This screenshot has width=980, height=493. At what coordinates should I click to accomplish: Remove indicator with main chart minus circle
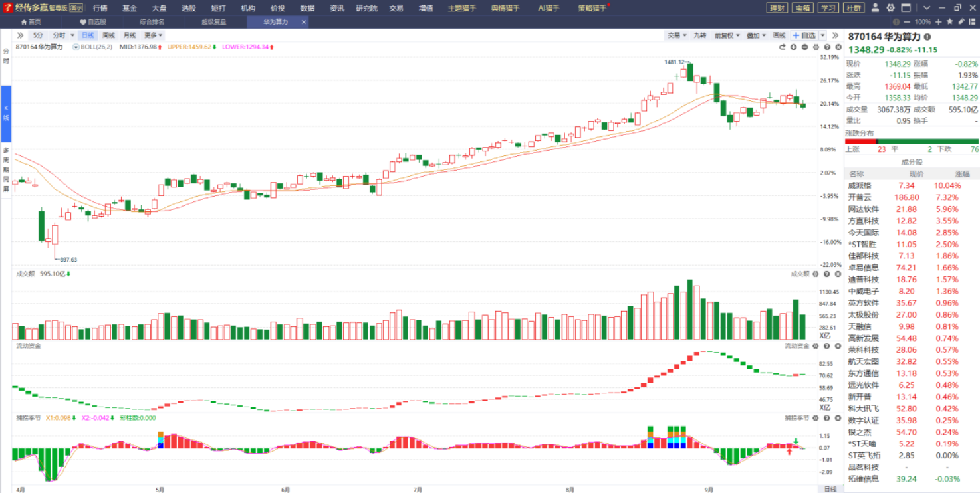tap(804, 47)
